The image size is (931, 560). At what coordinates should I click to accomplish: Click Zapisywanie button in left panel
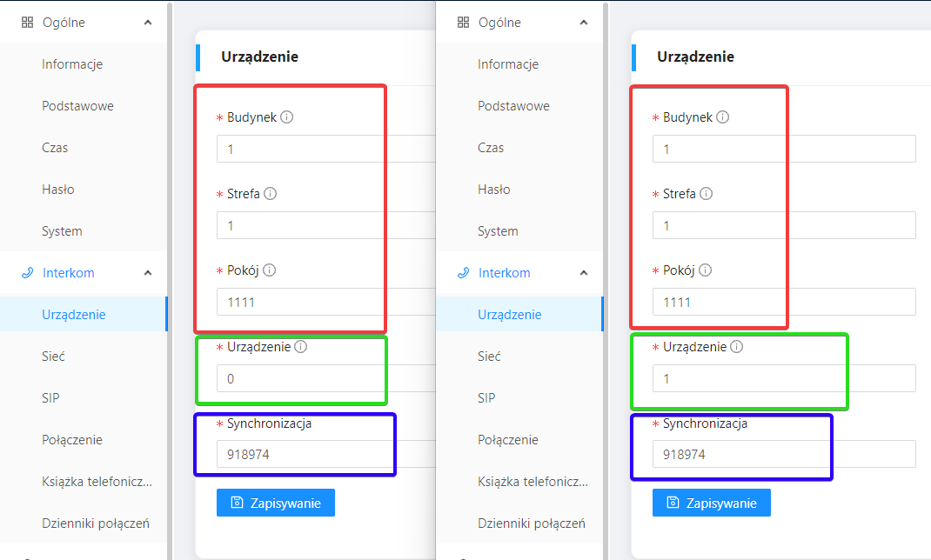point(276,503)
